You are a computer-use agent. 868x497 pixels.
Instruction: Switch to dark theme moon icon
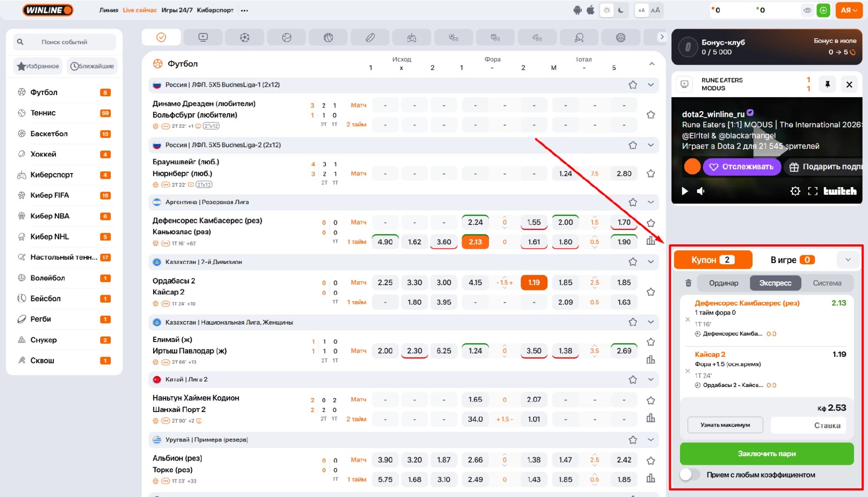click(x=621, y=10)
